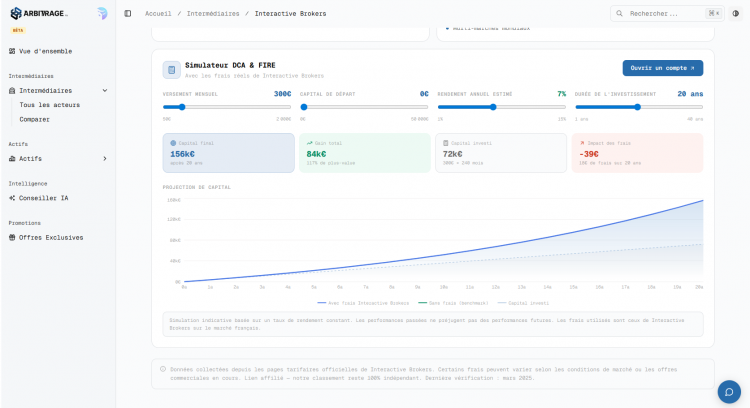This screenshot has height=408, width=750.
Task: Toggle the sidebar panel icon
Action: 128,13
